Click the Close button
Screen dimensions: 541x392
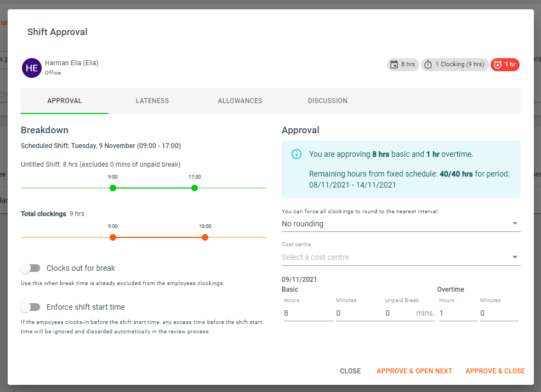tap(350, 371)
